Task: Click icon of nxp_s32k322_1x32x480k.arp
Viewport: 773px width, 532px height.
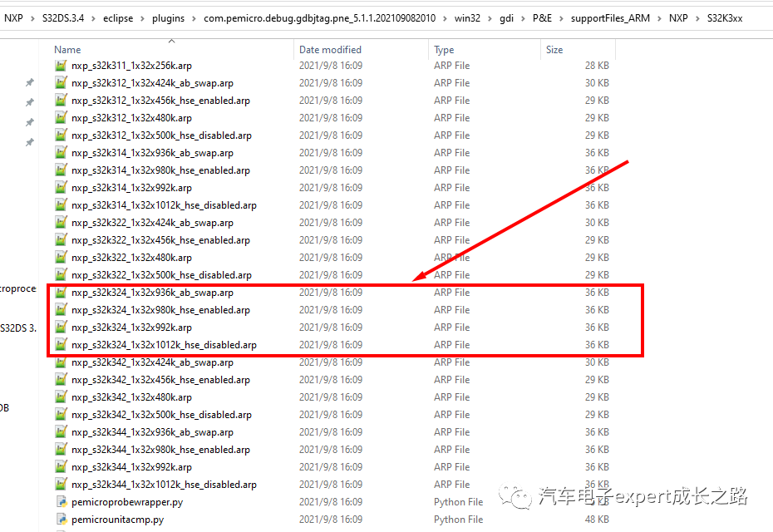Action: (61, 258)
